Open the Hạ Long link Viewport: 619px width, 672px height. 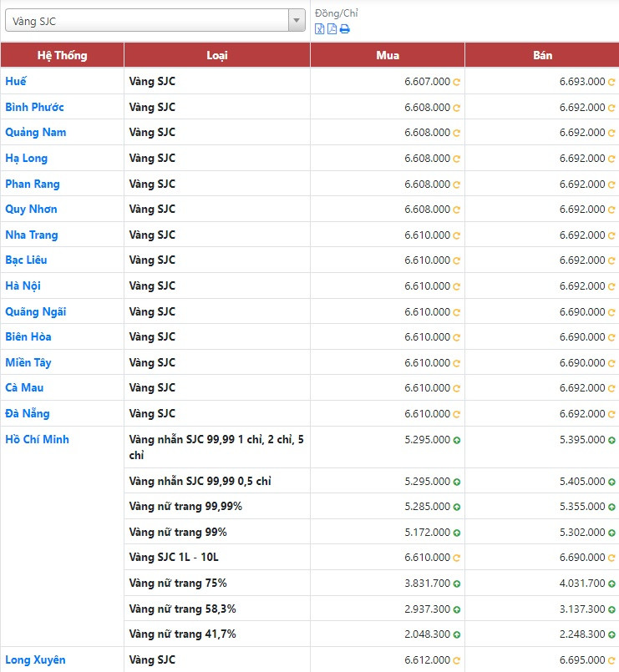pos(26,158)
